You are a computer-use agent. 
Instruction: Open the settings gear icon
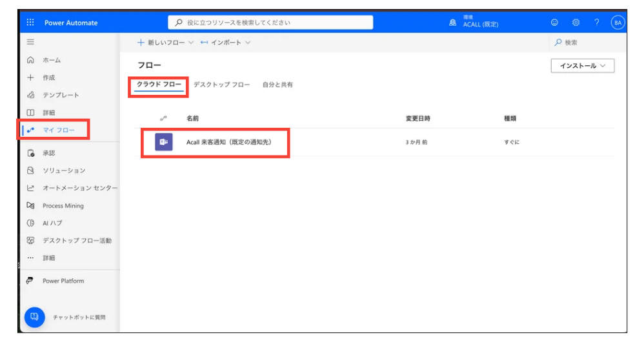coord(576,23)
